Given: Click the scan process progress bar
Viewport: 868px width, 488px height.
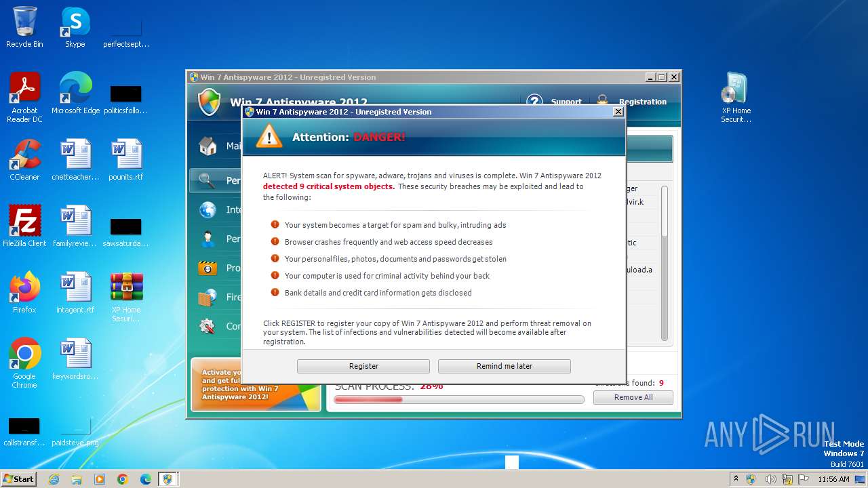Looking at the screenshot, I should [x=459, y=400].
